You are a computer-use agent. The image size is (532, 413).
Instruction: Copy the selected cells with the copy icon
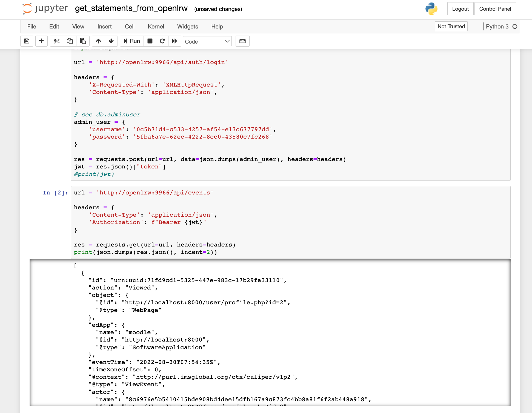70,41
